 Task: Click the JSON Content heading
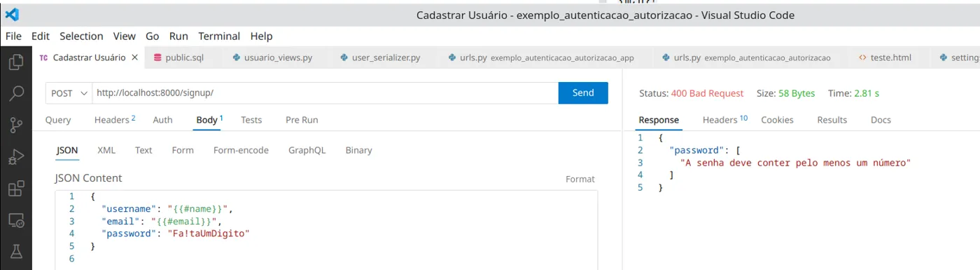tap(89, 178)
